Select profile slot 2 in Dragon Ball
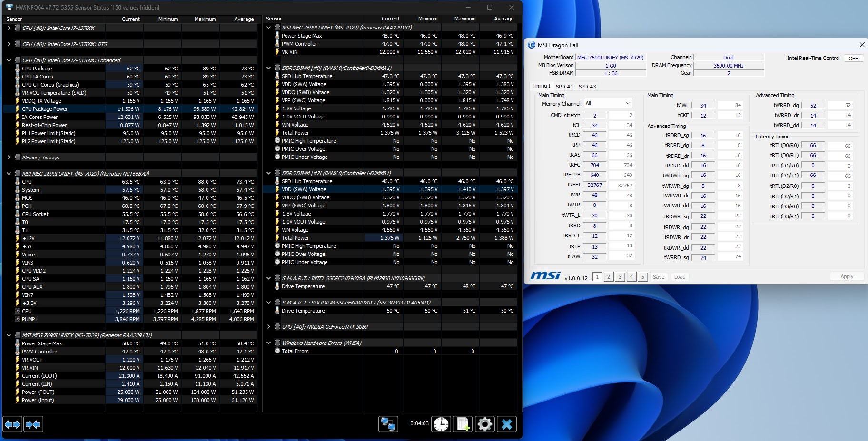This screenshot has width=868, height=441. click(x=608, y=277)
